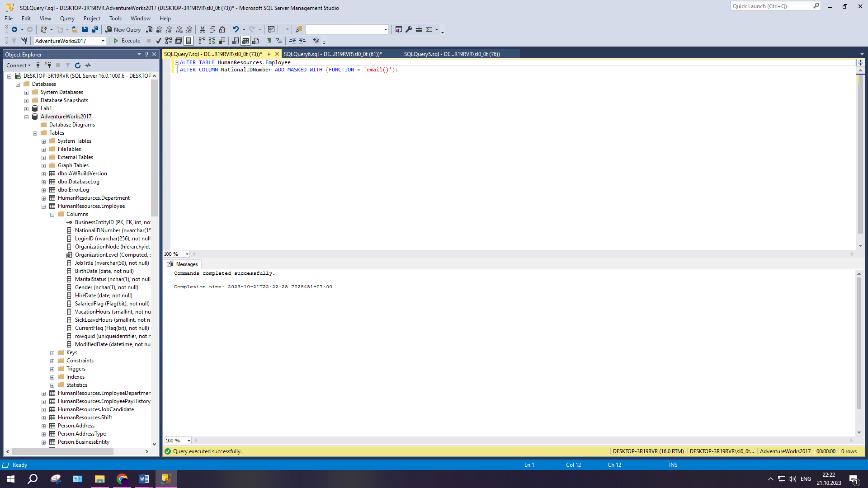Refresh the Object Explorer tree
Screen dimensions: 868x488
tap(78, 66)
